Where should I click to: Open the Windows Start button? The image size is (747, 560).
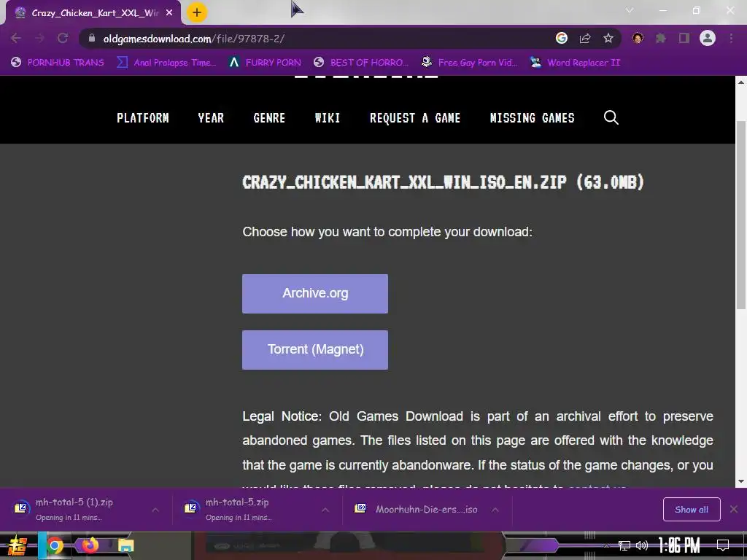[18, 545]
